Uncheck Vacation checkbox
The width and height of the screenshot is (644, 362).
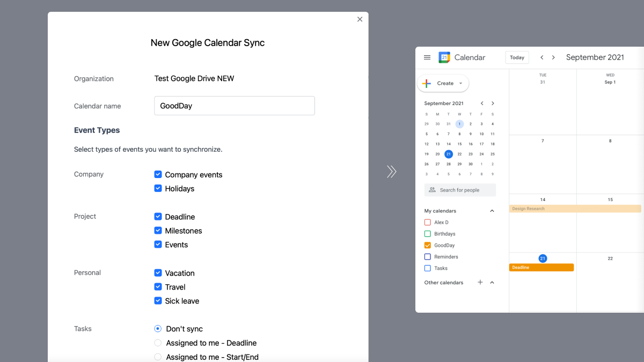(158, 273)
